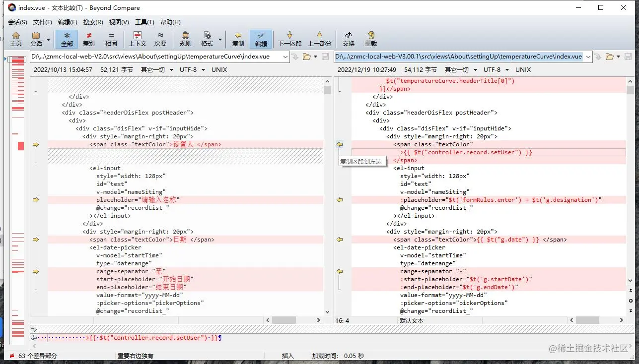The height and width of the screenshot is (364, 639).
Task: Expand the 格式 toolbar dropdown arrow
Action: click(220, 39)
